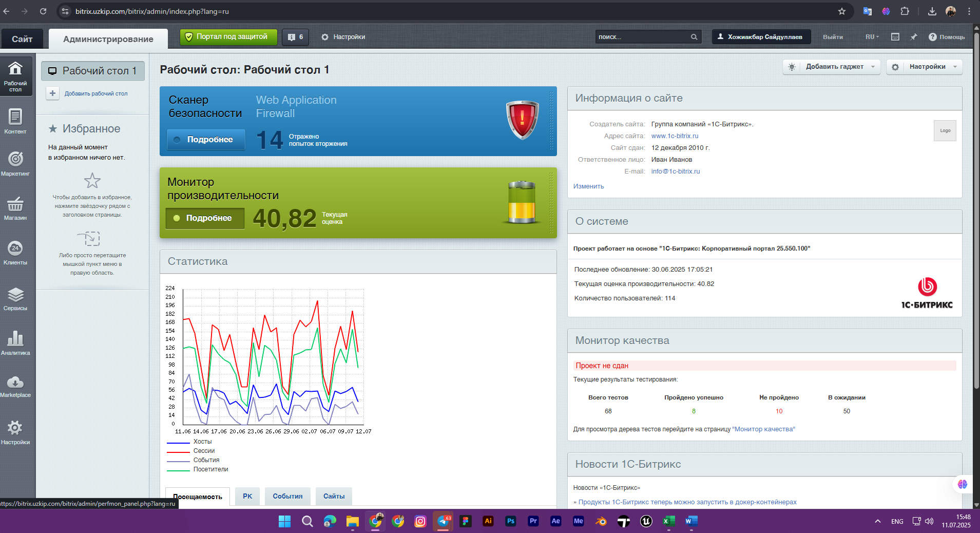The width and height of the screenshot is (980, 533).
Task: Show hidden system tray icons chevron
Action: (x=878, y=521)
